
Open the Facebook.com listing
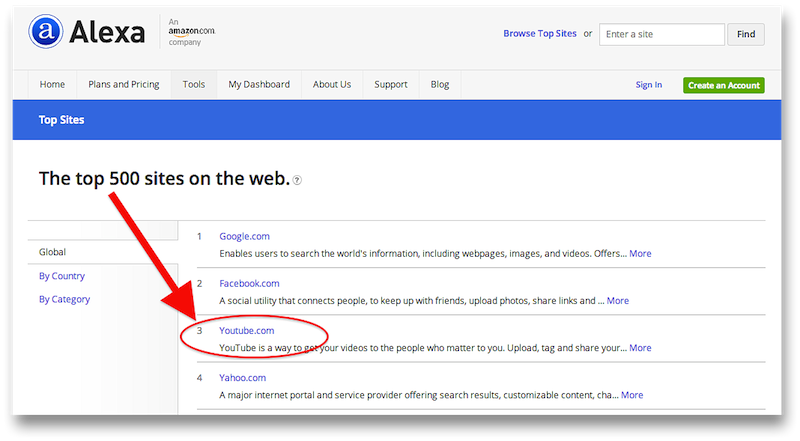click(249, 283)
